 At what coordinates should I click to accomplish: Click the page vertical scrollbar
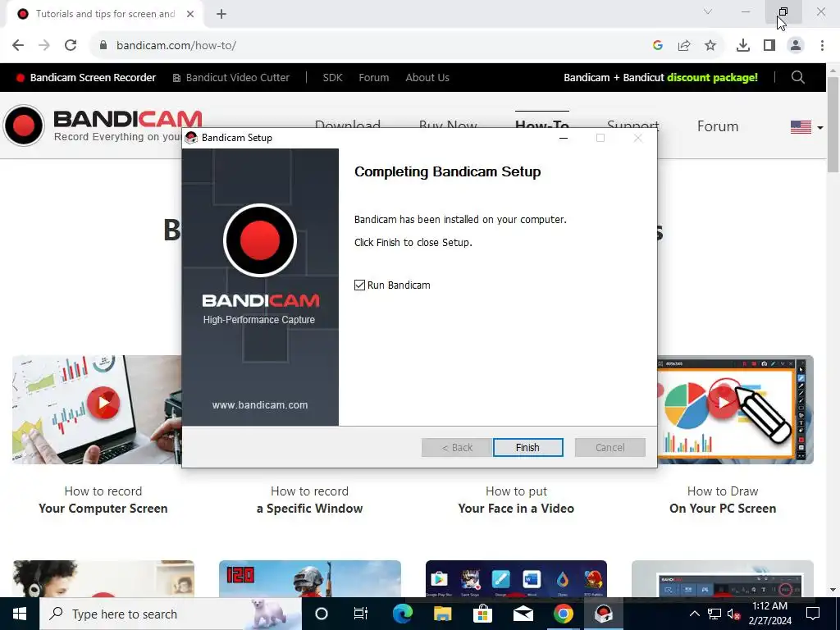[x=833, y=125]
